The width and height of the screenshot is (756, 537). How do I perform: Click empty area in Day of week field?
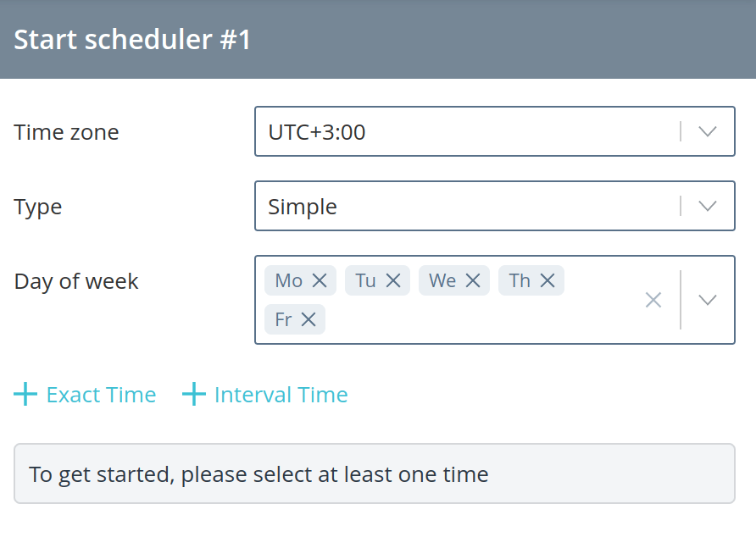point(482,319)
